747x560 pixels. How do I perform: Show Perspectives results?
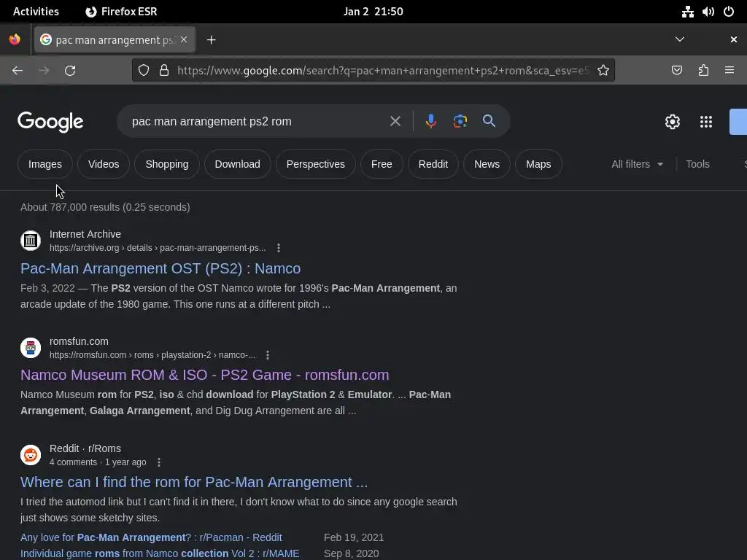tap(315, 164)
